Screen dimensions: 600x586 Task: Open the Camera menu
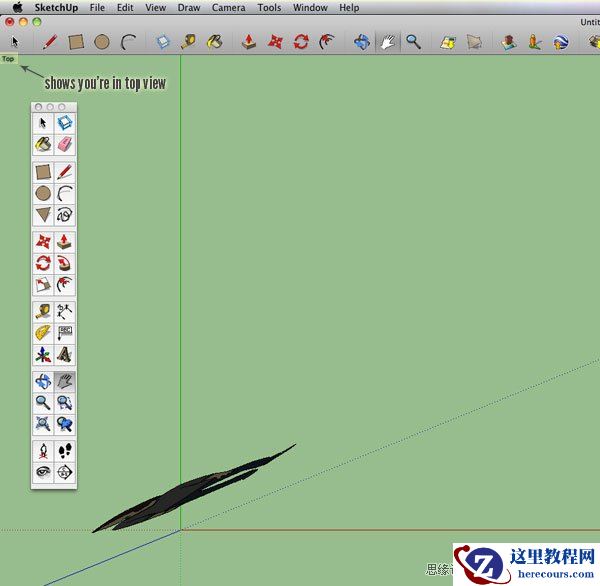click(x=228, y=8)
